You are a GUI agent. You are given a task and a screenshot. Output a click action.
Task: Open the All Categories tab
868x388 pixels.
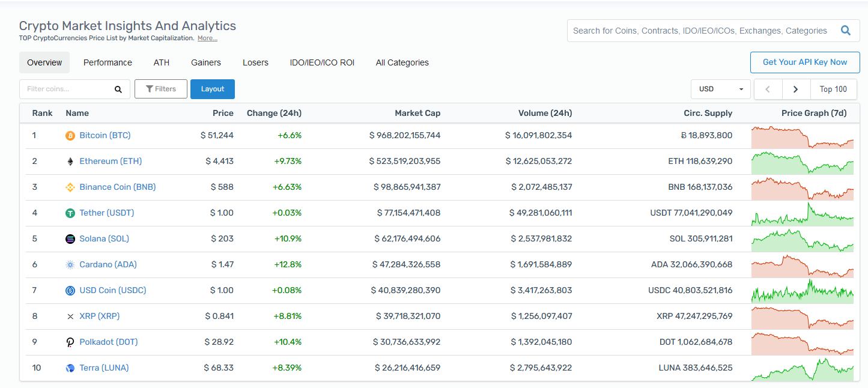[x=402, y=62]
